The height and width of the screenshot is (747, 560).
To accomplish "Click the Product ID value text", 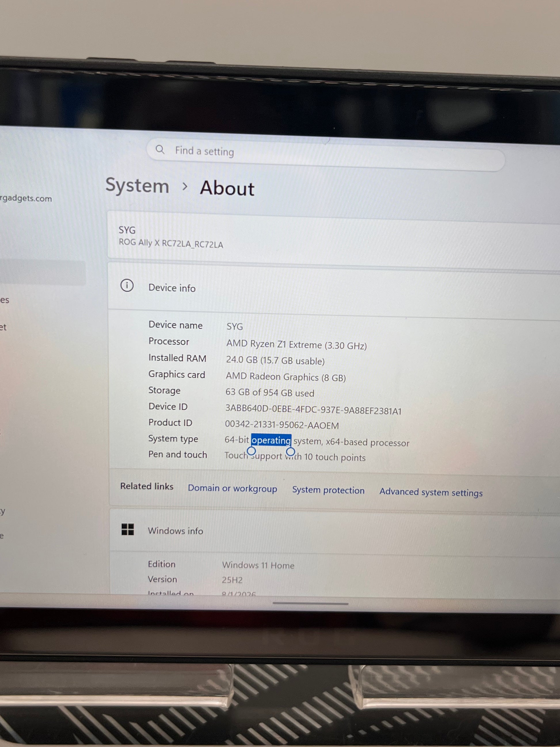I will click(282, 425).
